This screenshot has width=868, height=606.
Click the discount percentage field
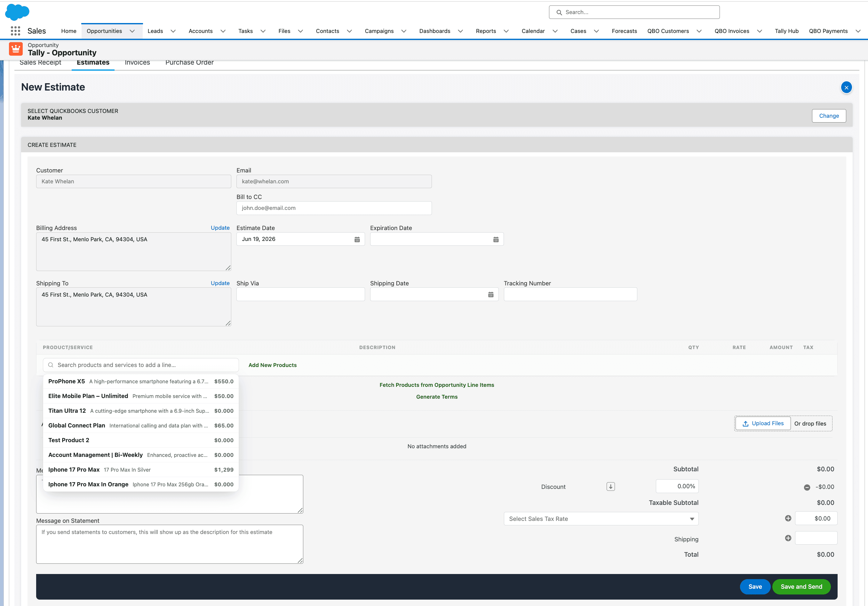(x=677, y=486)
